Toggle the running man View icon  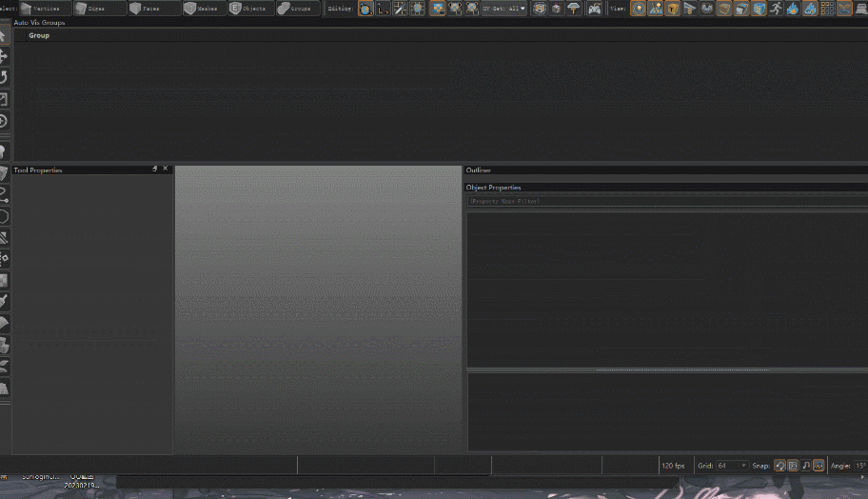coord(776,9)
